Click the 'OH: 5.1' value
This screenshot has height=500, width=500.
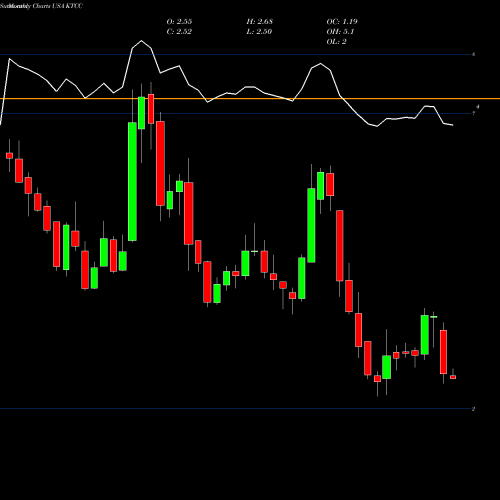340,32
